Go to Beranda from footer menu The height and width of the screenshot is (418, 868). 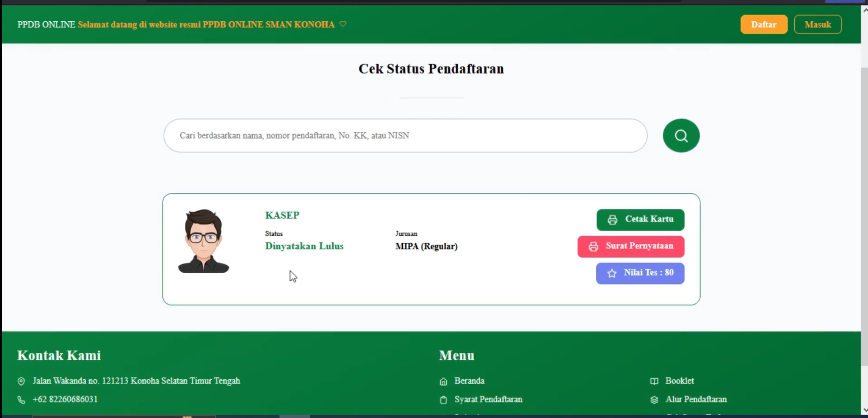coord(469,381)
